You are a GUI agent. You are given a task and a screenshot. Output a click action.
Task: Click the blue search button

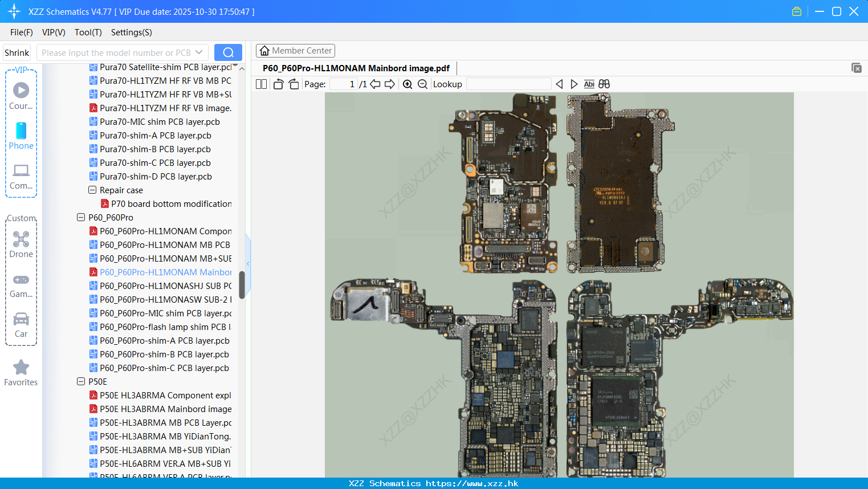click(228, 52)
